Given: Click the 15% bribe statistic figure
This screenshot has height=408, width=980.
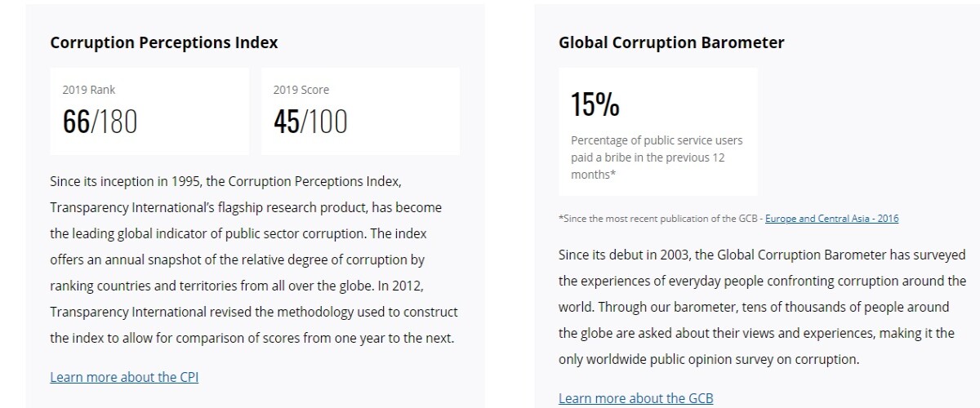Looking at the screenshot, I should pos(595,104).
